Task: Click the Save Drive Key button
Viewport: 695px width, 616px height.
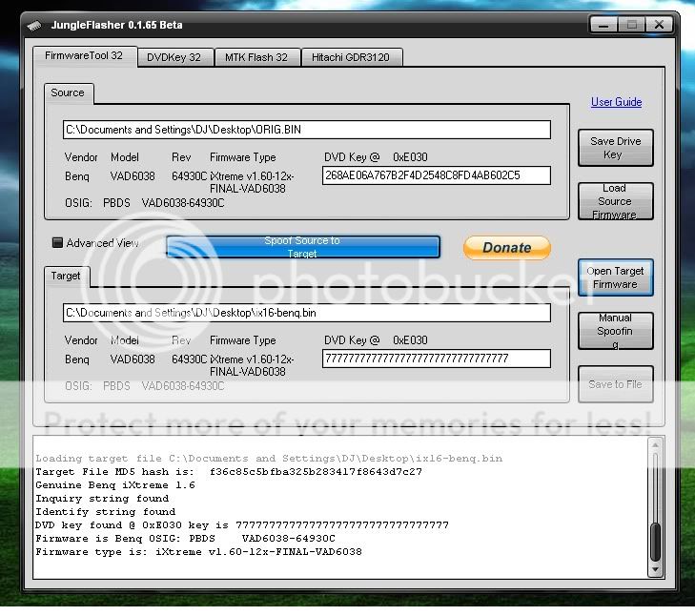Action: (615, 148)
